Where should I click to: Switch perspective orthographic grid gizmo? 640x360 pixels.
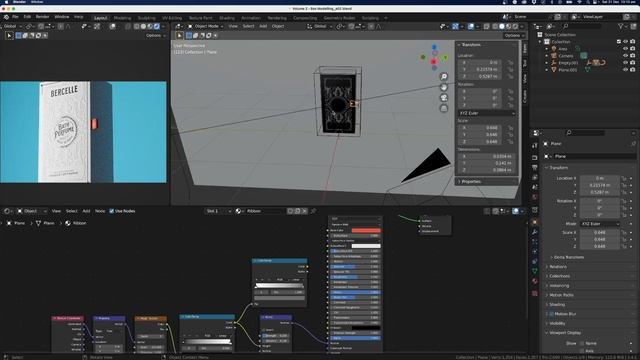click(444, 108)
